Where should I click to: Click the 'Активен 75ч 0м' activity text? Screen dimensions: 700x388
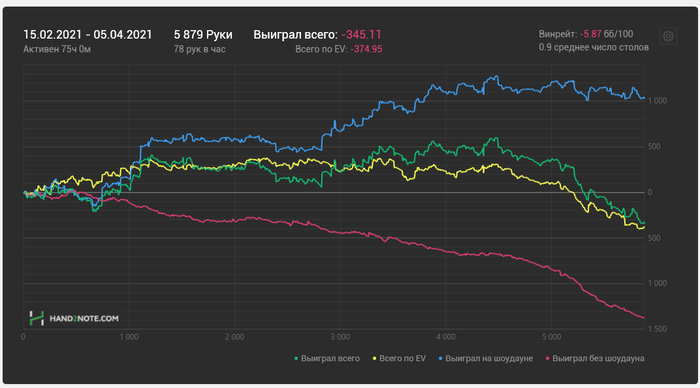point(57,49)
